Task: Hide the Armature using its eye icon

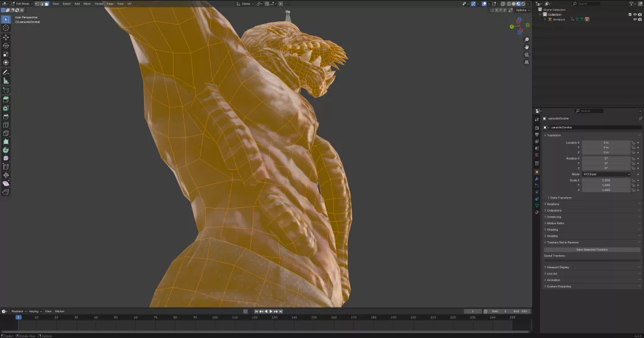Action: (x=634, y=19)
